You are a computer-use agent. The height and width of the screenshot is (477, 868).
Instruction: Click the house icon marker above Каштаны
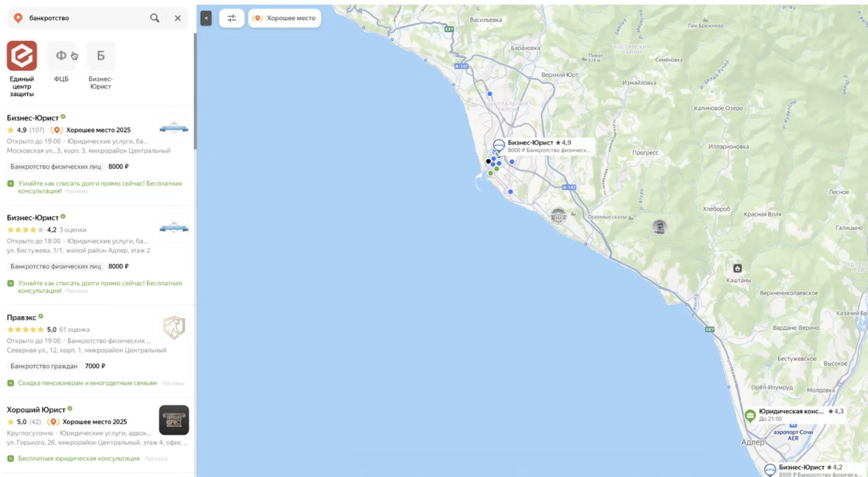click(738, 268)
